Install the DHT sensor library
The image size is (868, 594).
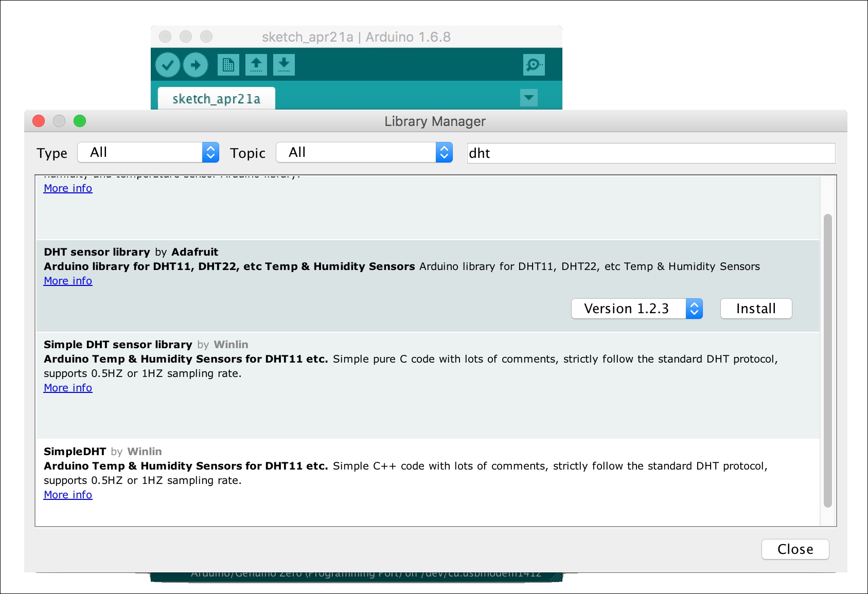click(756, 309)
